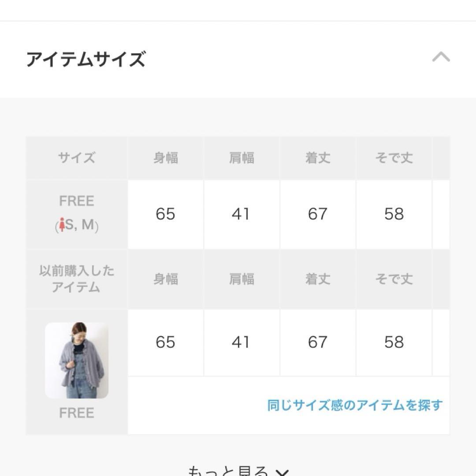The width and height of the screenshot is (476, 476).
Task: Click the 以前購入したアイテム row label
Action: (77, 279)
